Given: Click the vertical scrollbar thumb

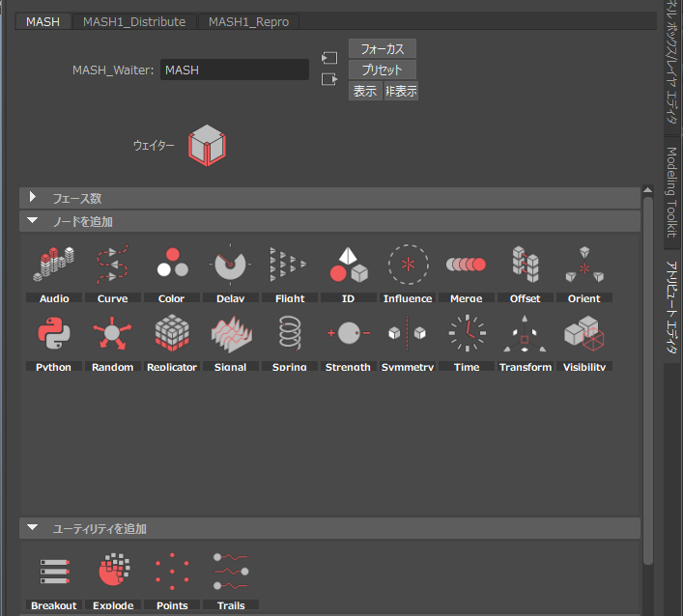Looking at the screenshot, I should (647, 381).
